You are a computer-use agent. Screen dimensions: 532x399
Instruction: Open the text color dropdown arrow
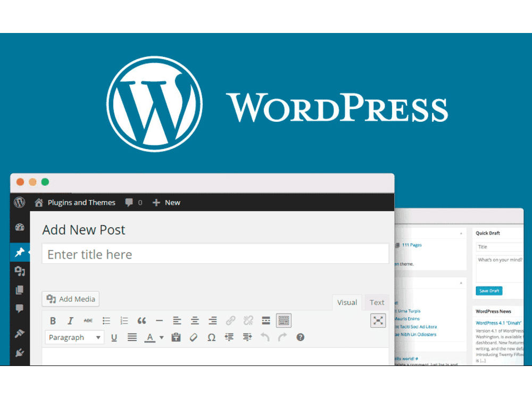click(161, 337)
